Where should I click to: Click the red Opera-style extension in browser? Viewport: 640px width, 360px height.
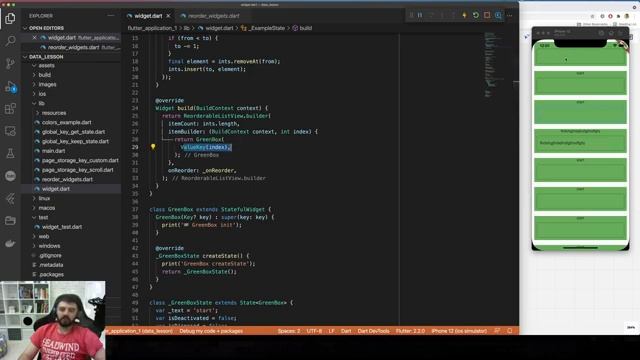(x=610, y=16)
